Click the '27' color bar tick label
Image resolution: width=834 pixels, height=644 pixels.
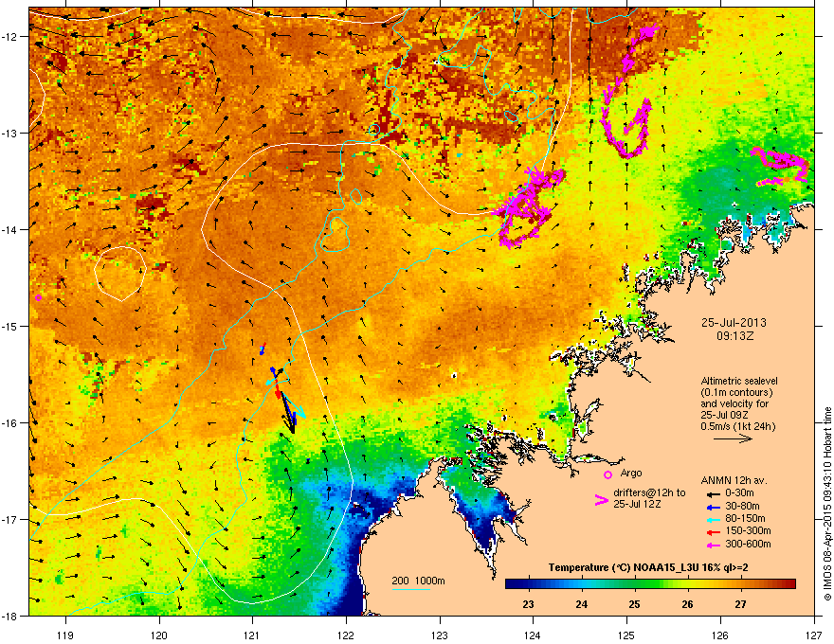[x=740, y=604]
